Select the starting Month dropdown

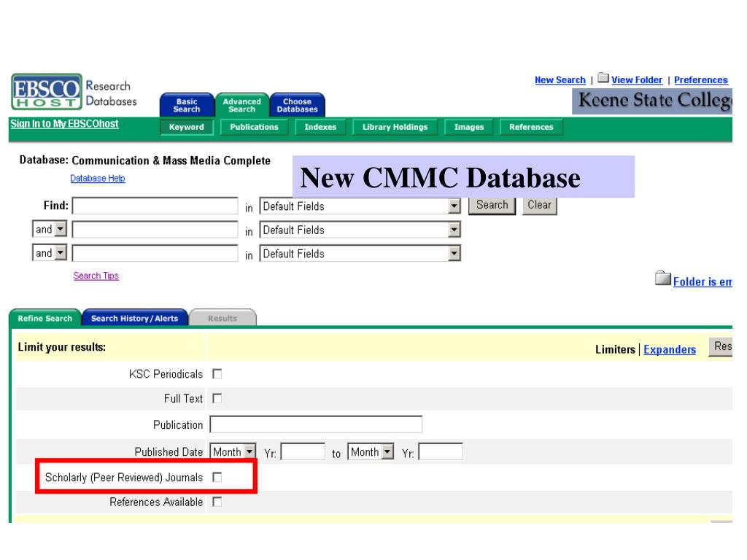(233, 451)
